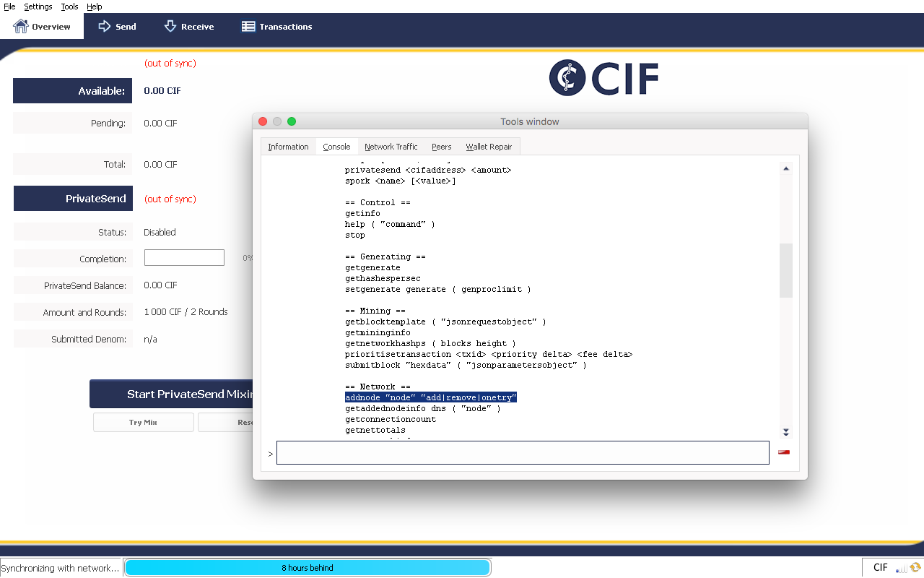
Task: Click the getgenerate command text
Action: pyautogui.click(x=372, y=267)
